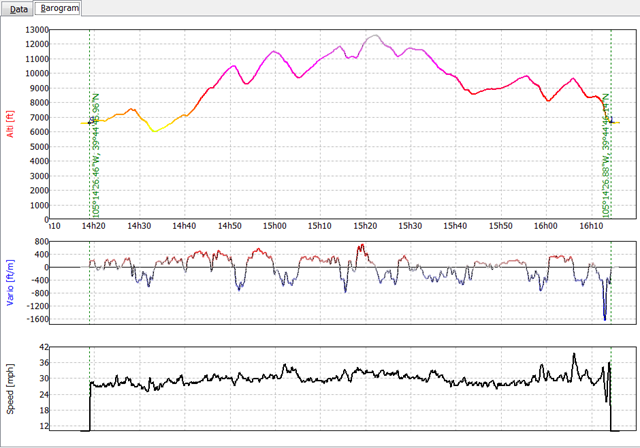Screen dimensions: 640x448
Task: Click the -1600 tick on vario axis
Action: pos(36,319)
